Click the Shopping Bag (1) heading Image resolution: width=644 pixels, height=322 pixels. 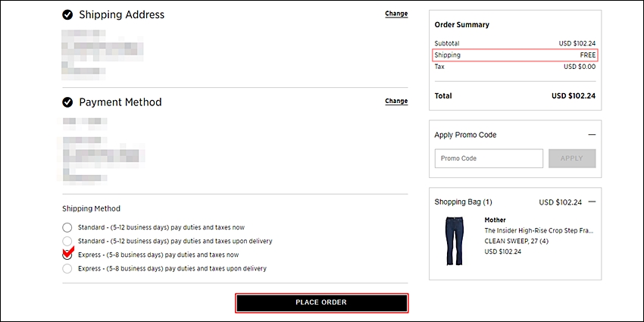463,202
